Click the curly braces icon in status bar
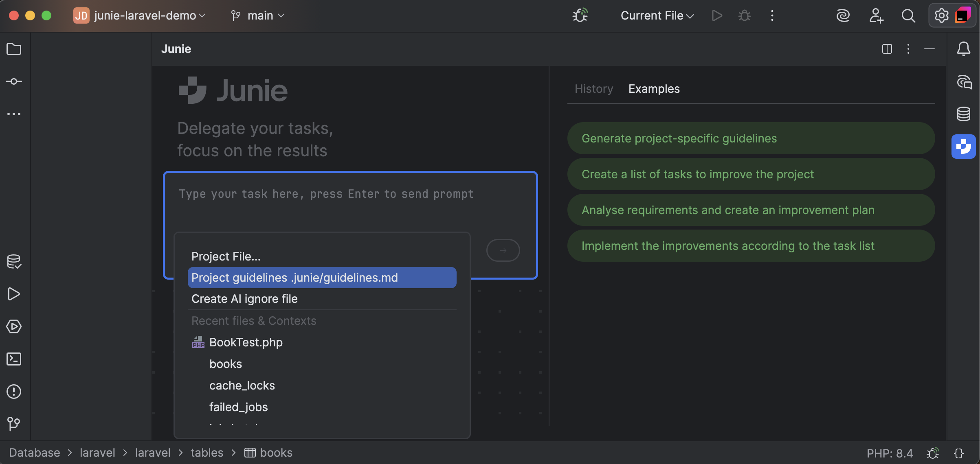Screen dimensions: 980x464 [x=958, y=453]
